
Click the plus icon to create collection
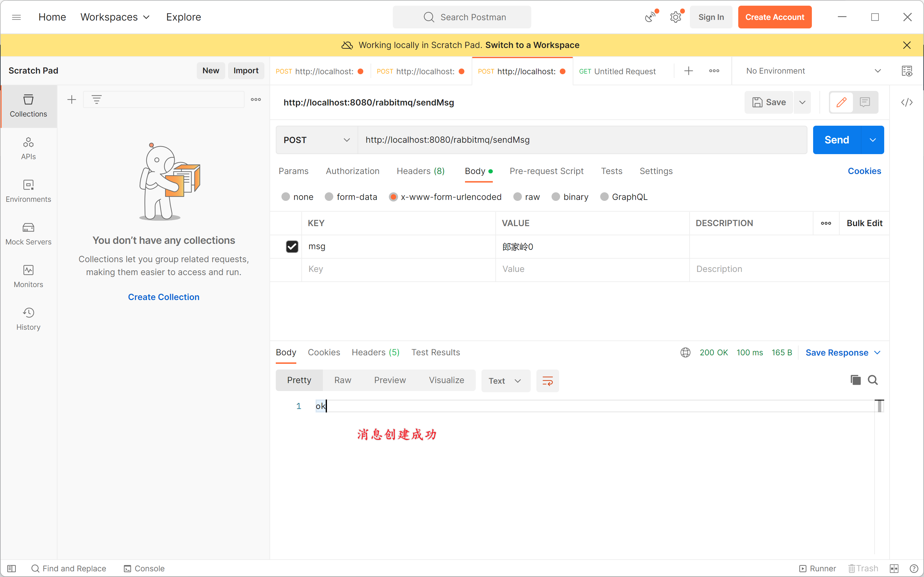[x=72, y=99]
